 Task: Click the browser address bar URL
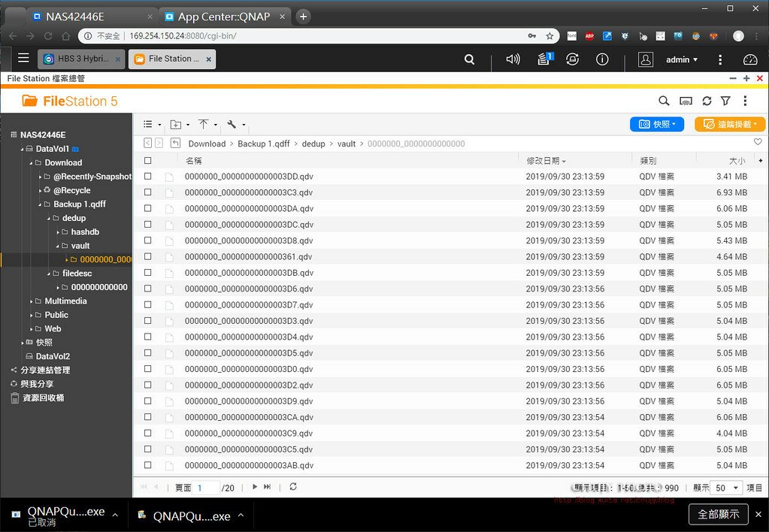(x=183, y=36)
